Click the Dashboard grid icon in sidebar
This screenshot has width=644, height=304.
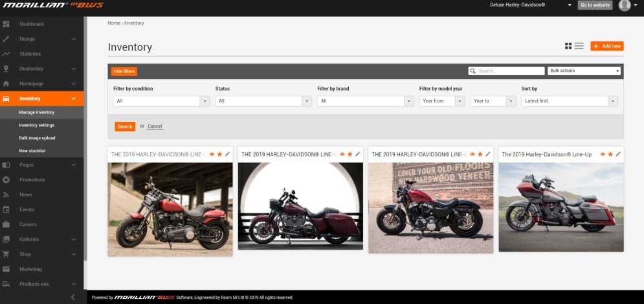coord(6,24)
